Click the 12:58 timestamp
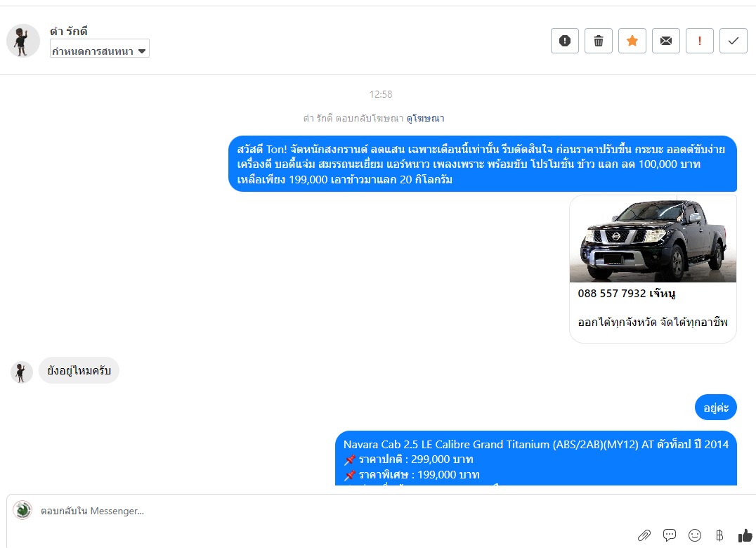Viewport: 756px width, 548px height. 381,94
